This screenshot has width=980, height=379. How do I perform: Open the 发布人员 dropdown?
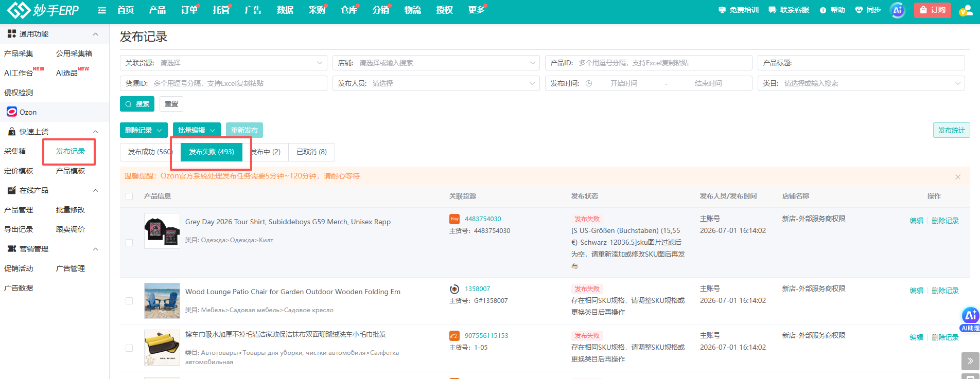click(x=436, y=83)
